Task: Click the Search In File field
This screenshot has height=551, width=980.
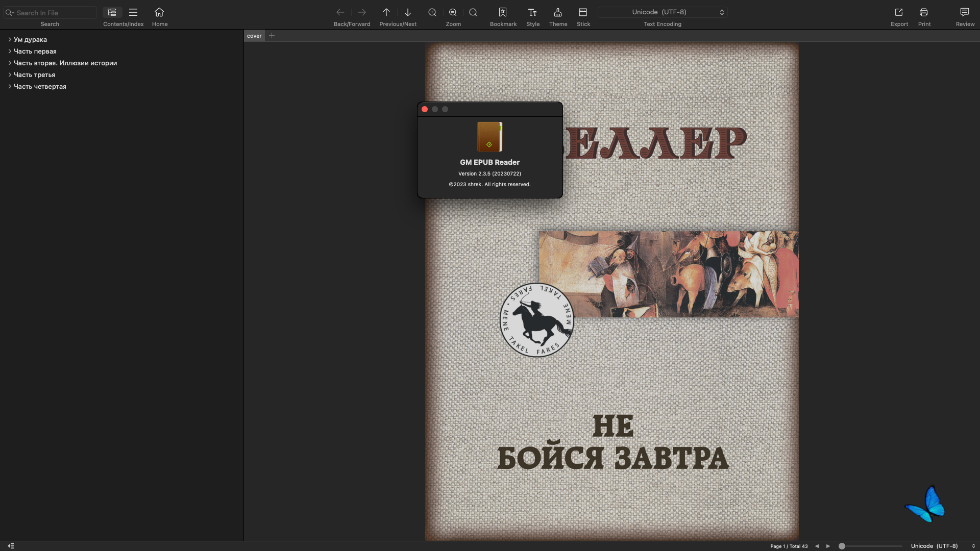Action: 50,13
